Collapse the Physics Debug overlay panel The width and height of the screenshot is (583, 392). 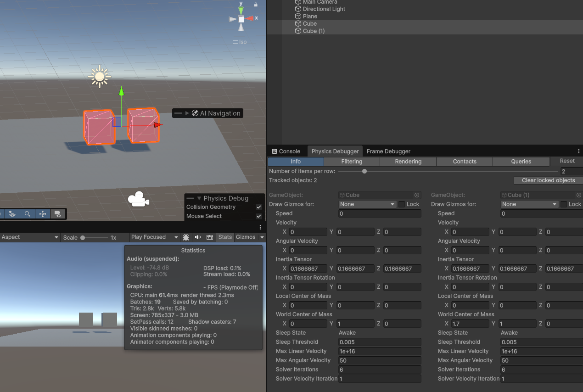click(199, 198)
